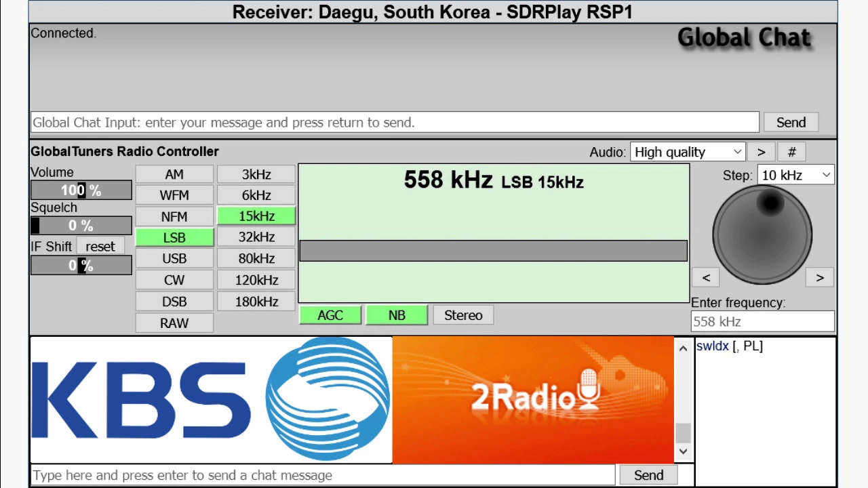Click the chat scrollbar thumb
Image resolution: width=868 pixels, height=488 pixels.
(x=683, y=432)
